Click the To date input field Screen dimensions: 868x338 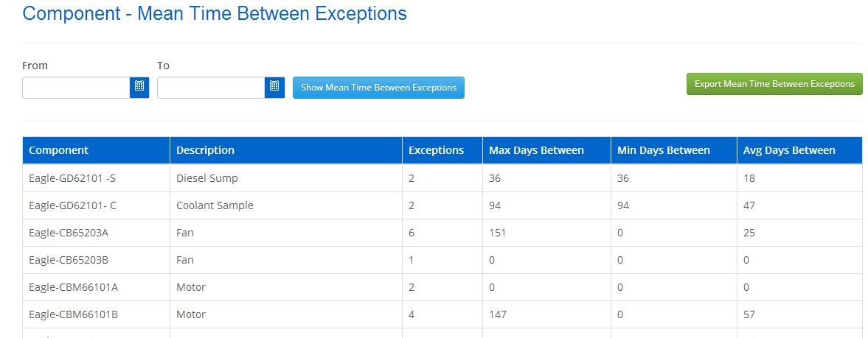(x=211, y=88)
